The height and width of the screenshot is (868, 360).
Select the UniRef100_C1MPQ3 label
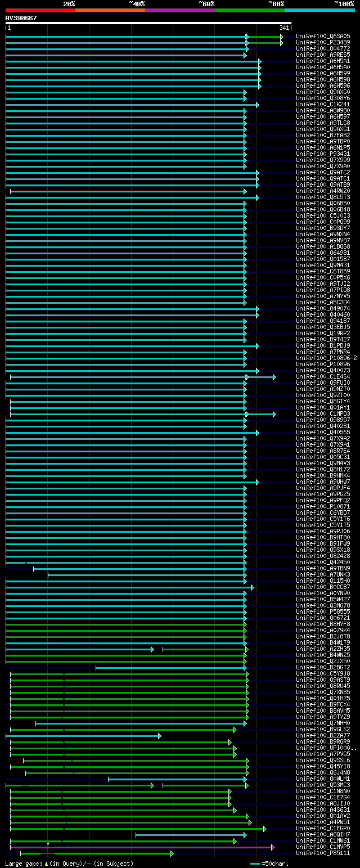323,413
